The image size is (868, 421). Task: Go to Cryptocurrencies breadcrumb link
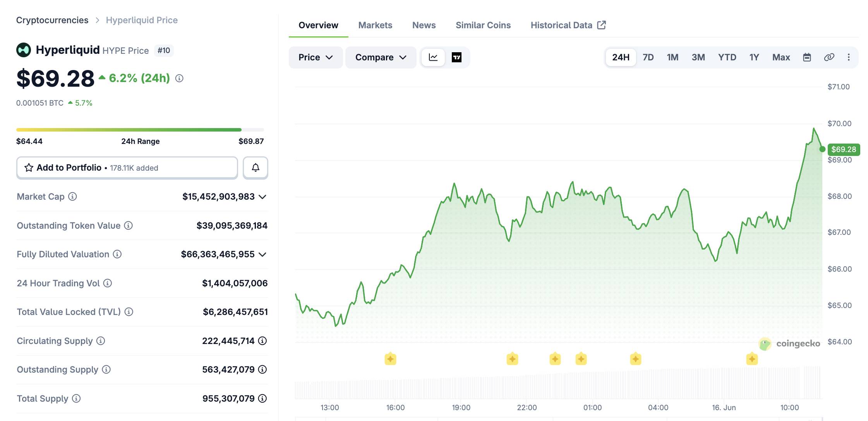(x=52, y=20)
